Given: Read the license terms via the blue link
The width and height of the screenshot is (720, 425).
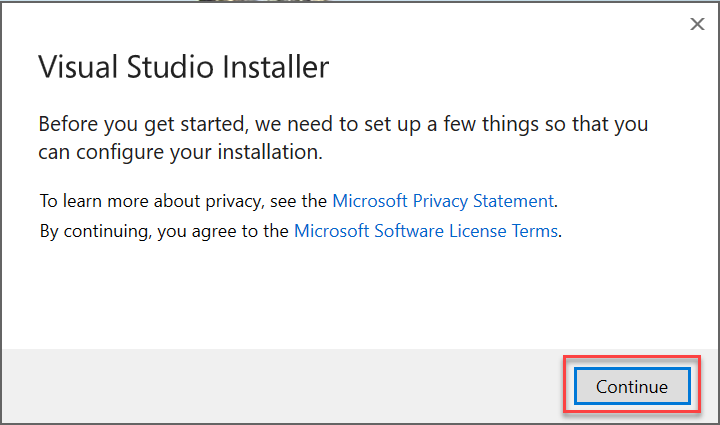Looking at the screenshot, I should click(427, 232).
